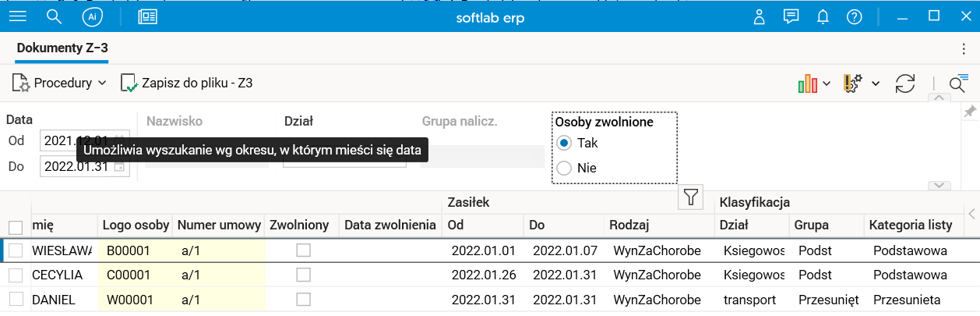Open the AI assistant icon

click(x=92, y=16)
